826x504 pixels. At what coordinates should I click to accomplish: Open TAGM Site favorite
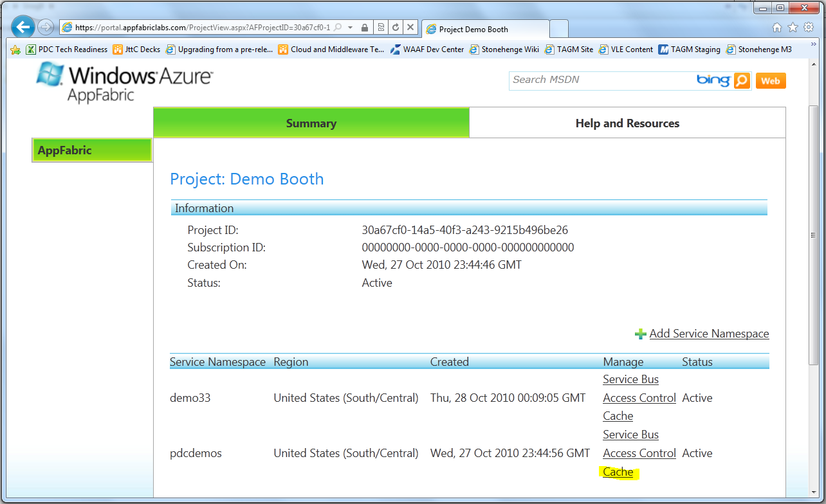(569, 50)
